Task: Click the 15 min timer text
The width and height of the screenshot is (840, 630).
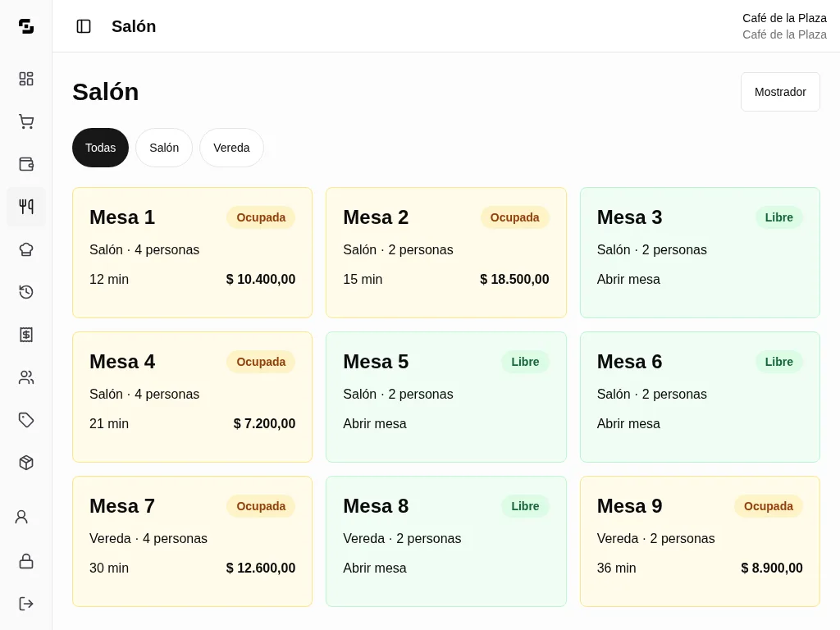Action: pos(363,279)
